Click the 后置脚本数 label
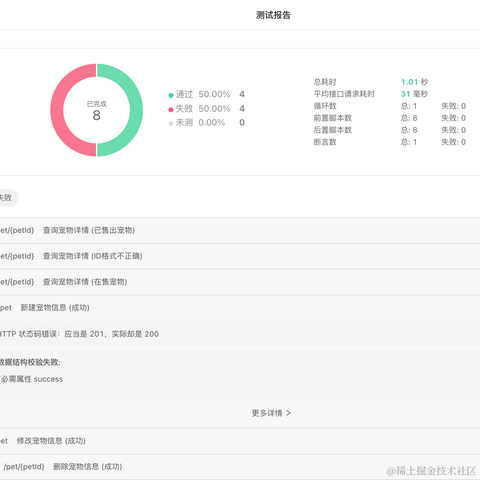480x480 pixels. pyautogui.click(x=333, y=130)
